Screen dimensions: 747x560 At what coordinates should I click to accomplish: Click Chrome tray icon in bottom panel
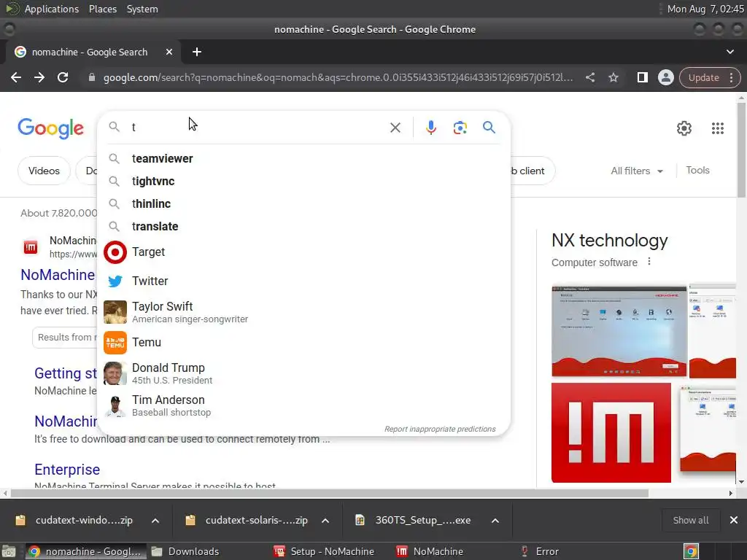tap(691, 551)
